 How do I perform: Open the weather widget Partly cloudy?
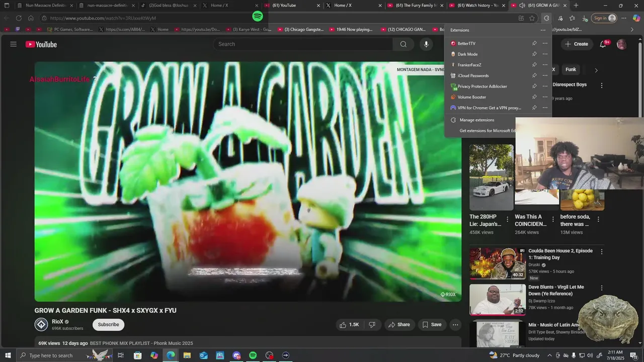[514, 355]
